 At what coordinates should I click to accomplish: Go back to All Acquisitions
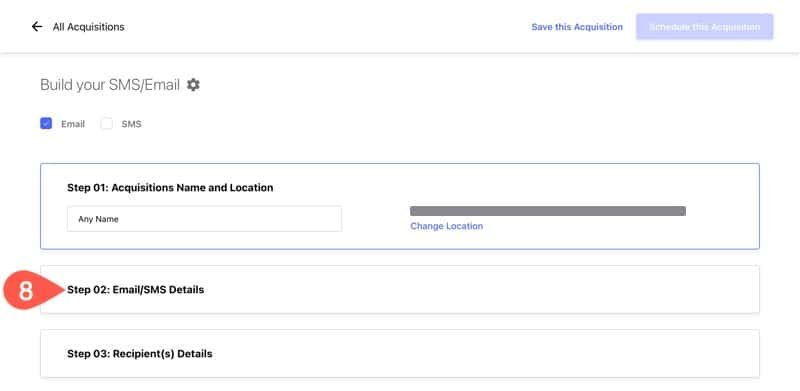[x=89, y=27]
